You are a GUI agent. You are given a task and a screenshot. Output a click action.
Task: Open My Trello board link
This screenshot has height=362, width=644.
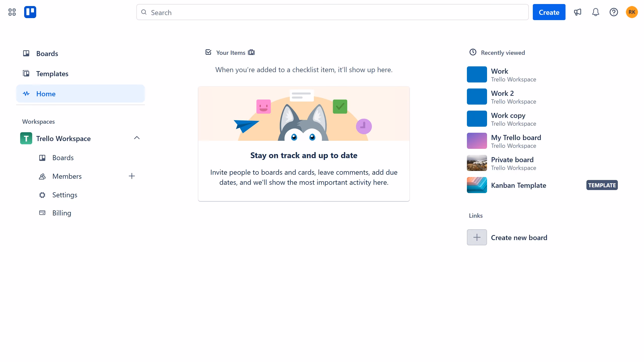(x=516, y=138)
